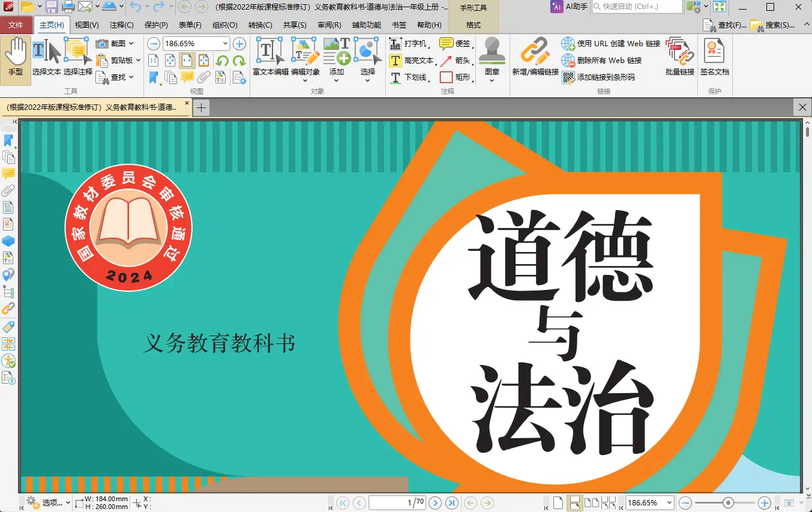Screen dimensions: 812x512
Task: Switch to the Protect (保护(P)) ribbon tab
Action: [156, 25]
